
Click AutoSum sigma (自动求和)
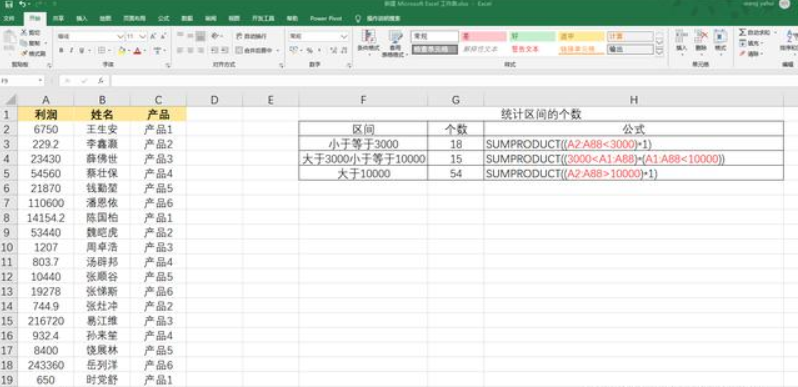[x=755, y=33]
